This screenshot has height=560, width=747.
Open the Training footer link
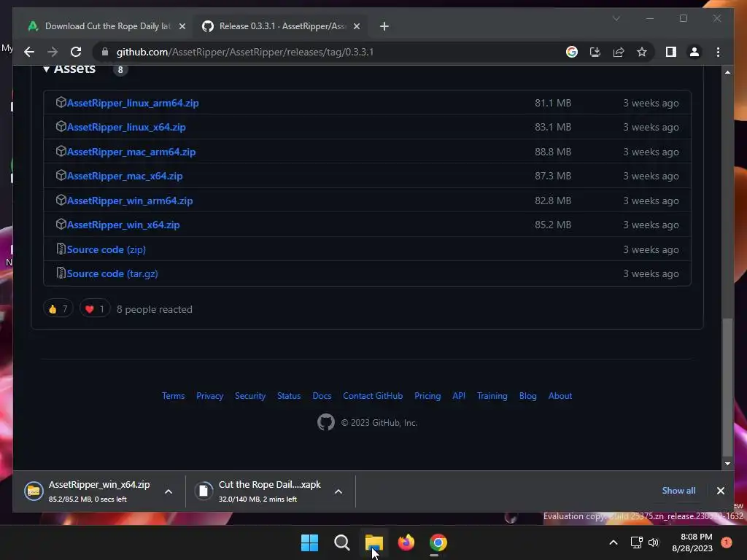(492, 396)
